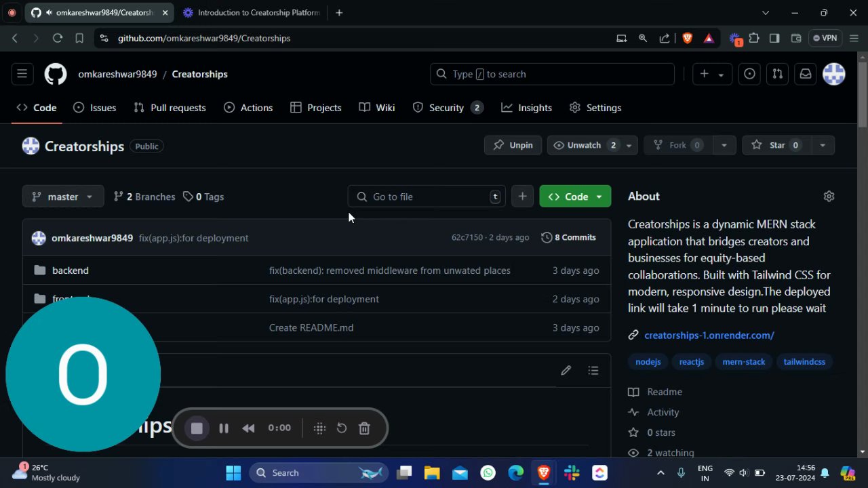
Task: Open the Windows Start menu
Action: [233, 472]
